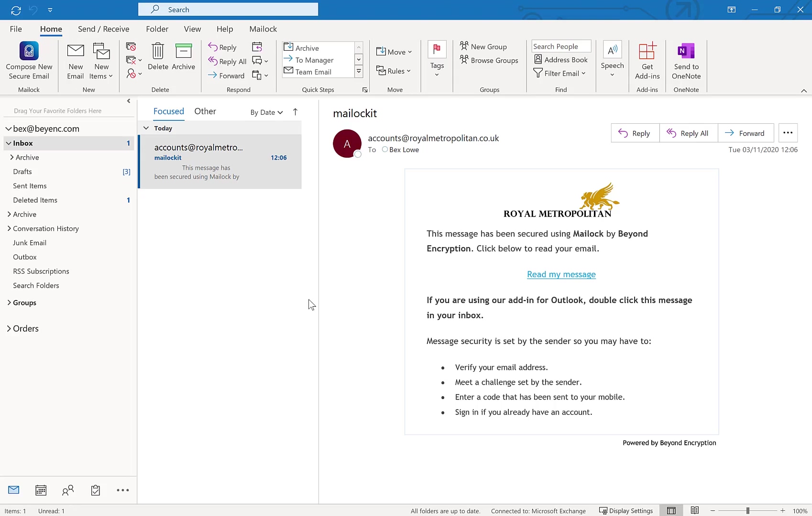Open the Move dropdown

(394, 52)
